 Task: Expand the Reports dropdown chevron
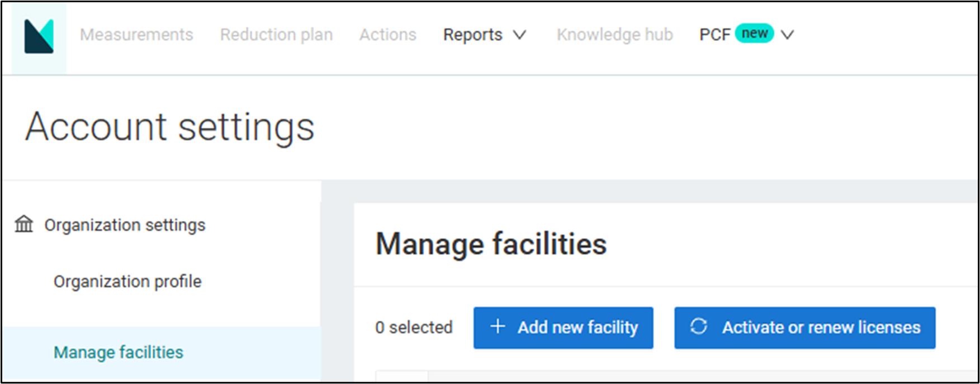(520, 35)
